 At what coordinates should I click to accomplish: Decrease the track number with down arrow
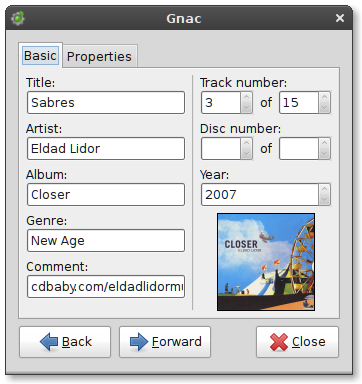click(246, 108)
